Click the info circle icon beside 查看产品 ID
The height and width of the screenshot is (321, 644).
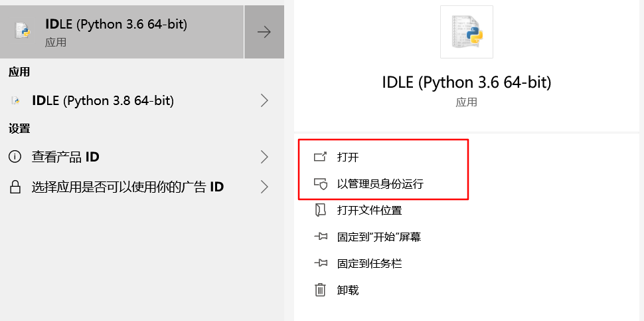(x=15, y=157)
